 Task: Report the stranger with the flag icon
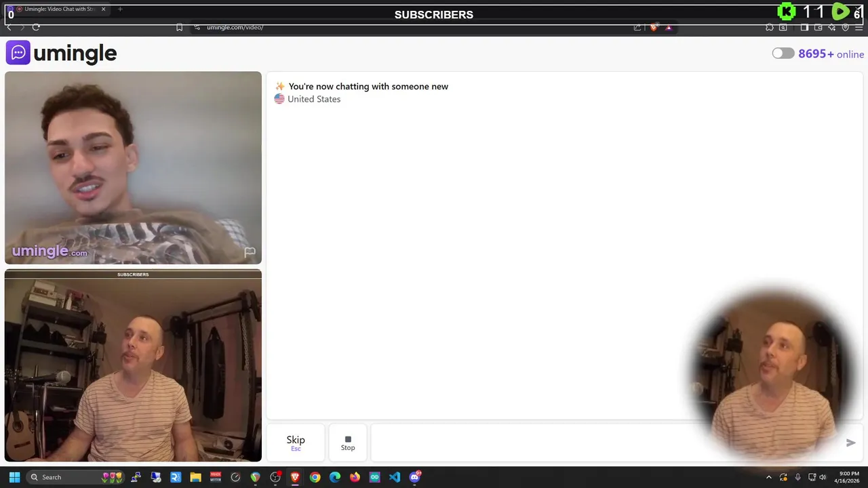click(x=250, y=252)
